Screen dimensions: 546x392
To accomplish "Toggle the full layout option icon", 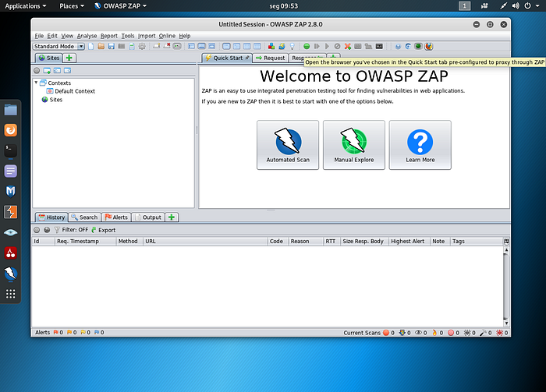I will [x=211, y=46].
